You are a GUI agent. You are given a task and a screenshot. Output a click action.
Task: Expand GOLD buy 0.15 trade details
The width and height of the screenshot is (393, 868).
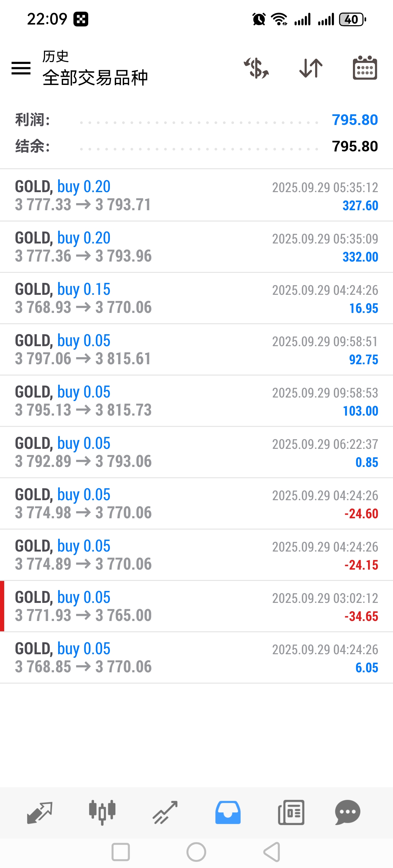[x=196, y=298]
